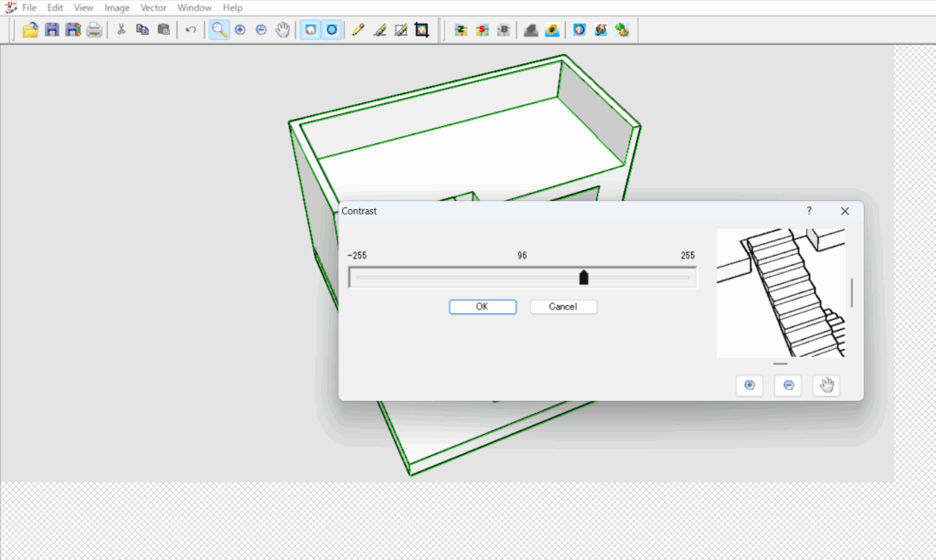Click the yellow and blue image icon
This screenshot has width=936, height=560.
pos(552,30)
